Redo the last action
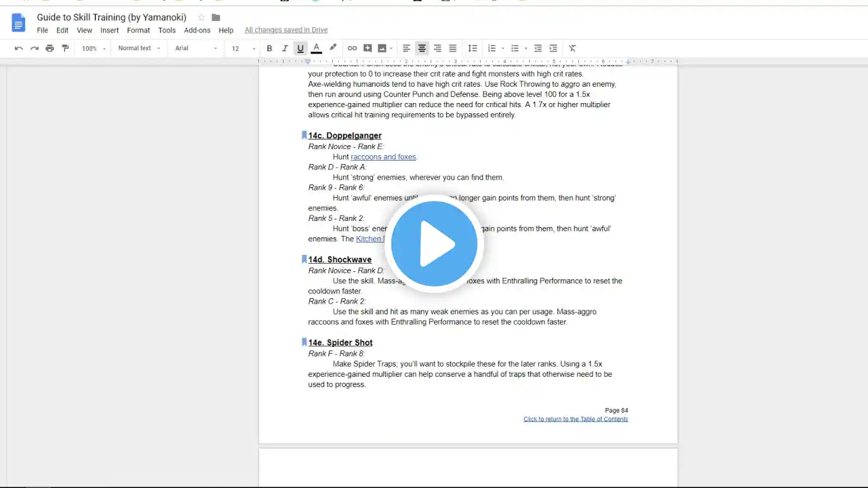The height and width of the screenshot is (488, 868). click(x=35, y=48)
